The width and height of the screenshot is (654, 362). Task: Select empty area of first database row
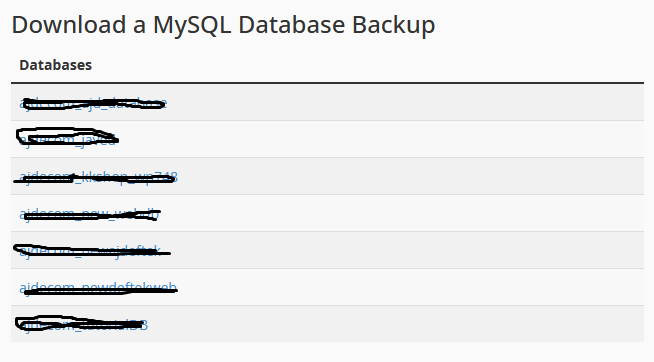[405, 103]
